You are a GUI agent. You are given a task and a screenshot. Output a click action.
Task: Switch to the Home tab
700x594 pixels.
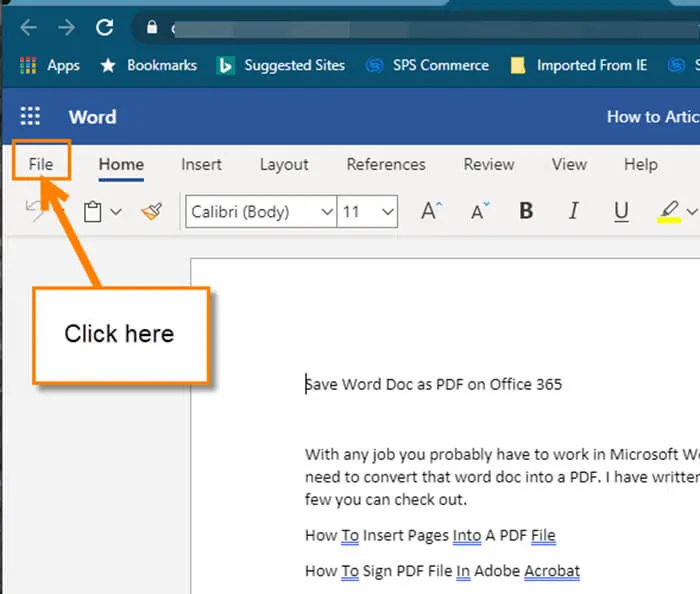[x=121, y=164]
